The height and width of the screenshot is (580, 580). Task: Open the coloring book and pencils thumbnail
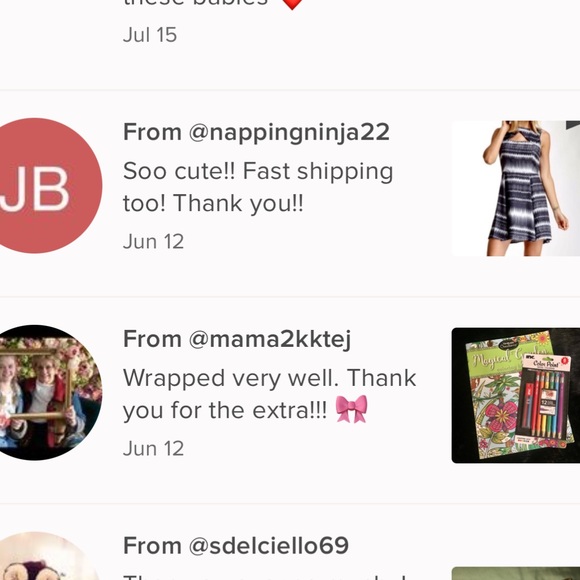pos(516,395)
